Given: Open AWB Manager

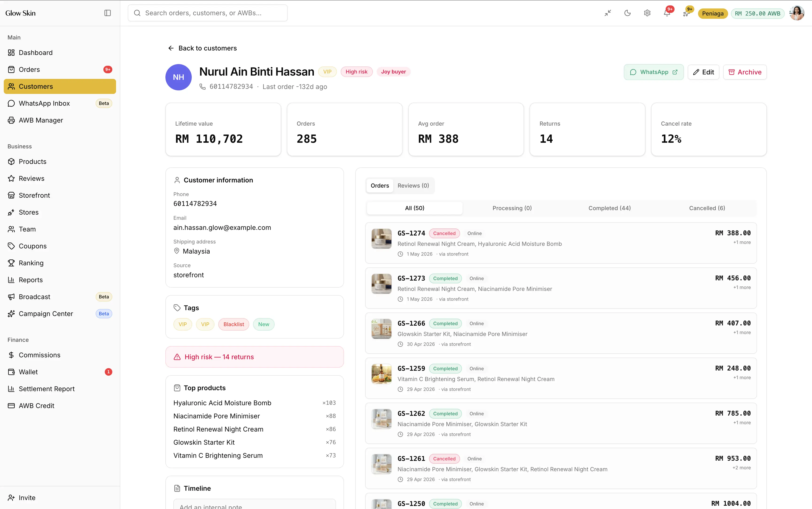Looking at the screenshot, I should pyautogui.click(x=60, y=120).
